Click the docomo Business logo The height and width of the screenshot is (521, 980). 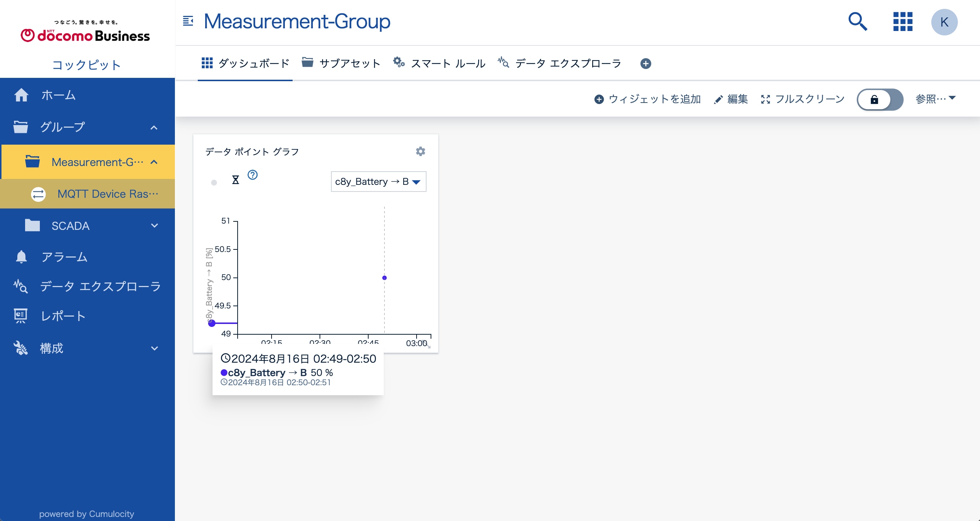point(85,31)
